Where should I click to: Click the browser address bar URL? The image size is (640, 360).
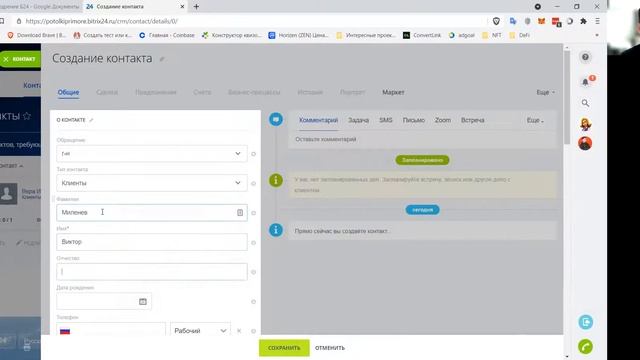(x=102, y=21)
